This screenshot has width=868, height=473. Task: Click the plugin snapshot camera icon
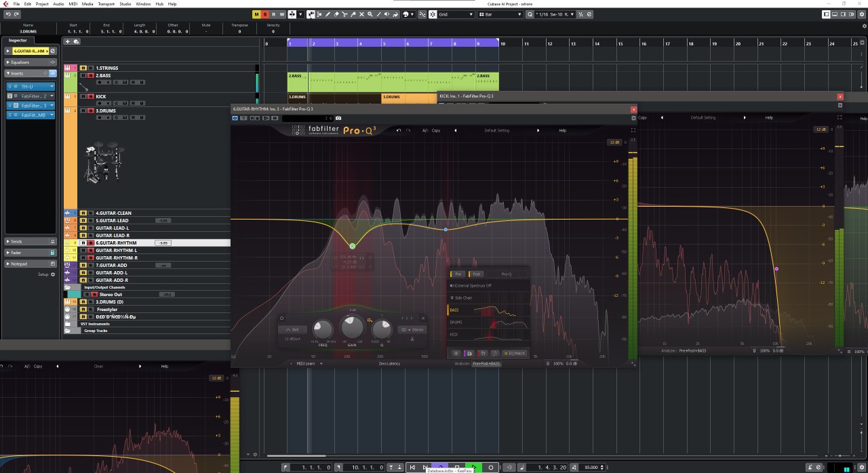click(x=338, y=118)
